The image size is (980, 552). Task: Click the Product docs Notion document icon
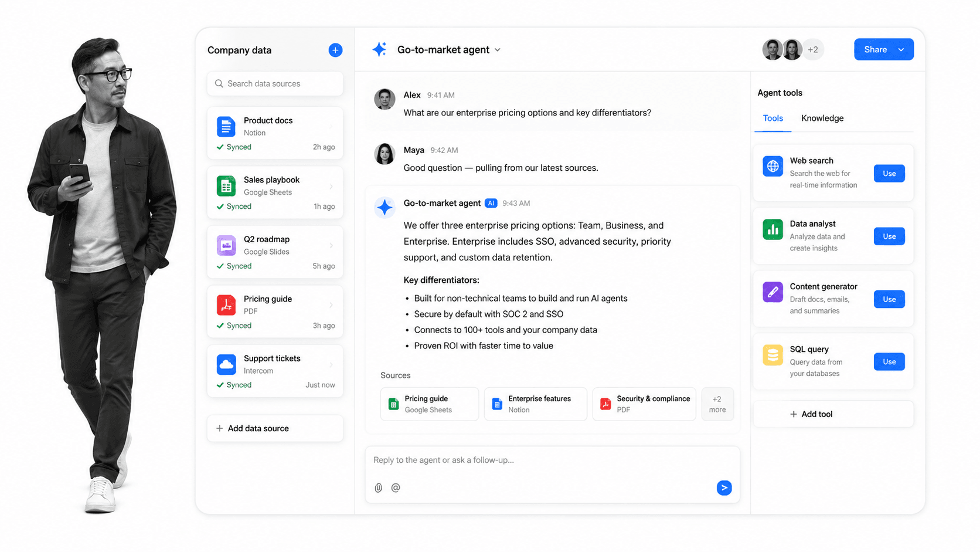[226, 126]
